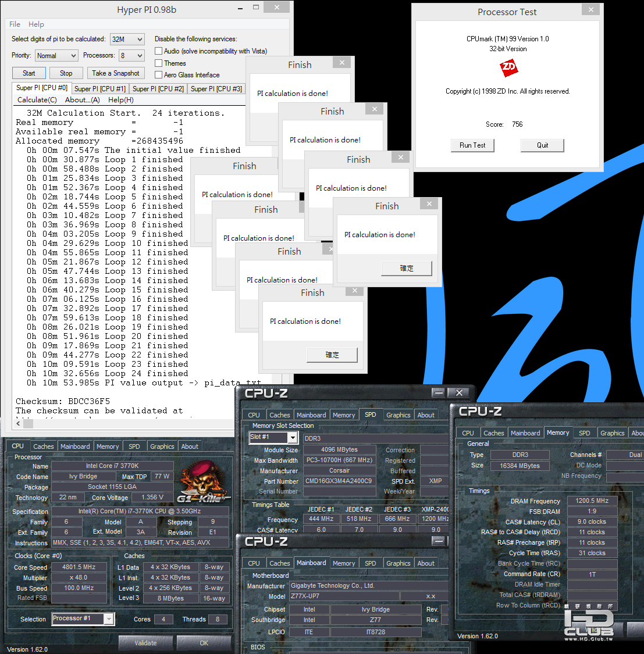Click the Hyper PI horizontal scrollbar thumb
This screenshot has height=654, width=644.
click(x=28, y=423)
